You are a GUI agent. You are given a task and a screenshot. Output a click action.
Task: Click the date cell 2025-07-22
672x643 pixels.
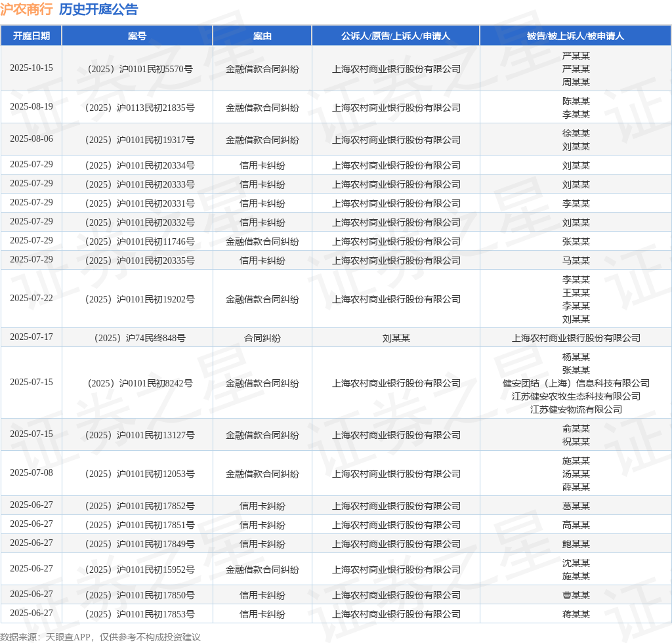(31, 298)
